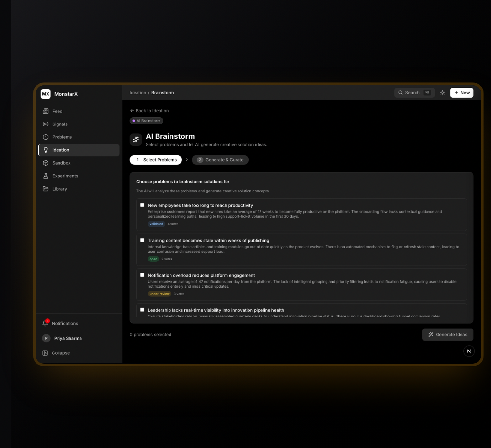
Task: Check 'Leadership lacks real-time visibility' problem
Action: coord(142,310)
